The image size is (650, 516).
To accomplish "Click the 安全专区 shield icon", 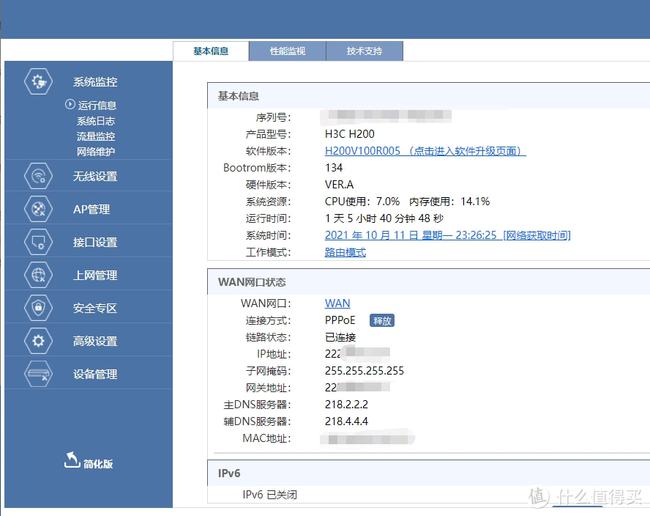I will [x=39, y=308].
